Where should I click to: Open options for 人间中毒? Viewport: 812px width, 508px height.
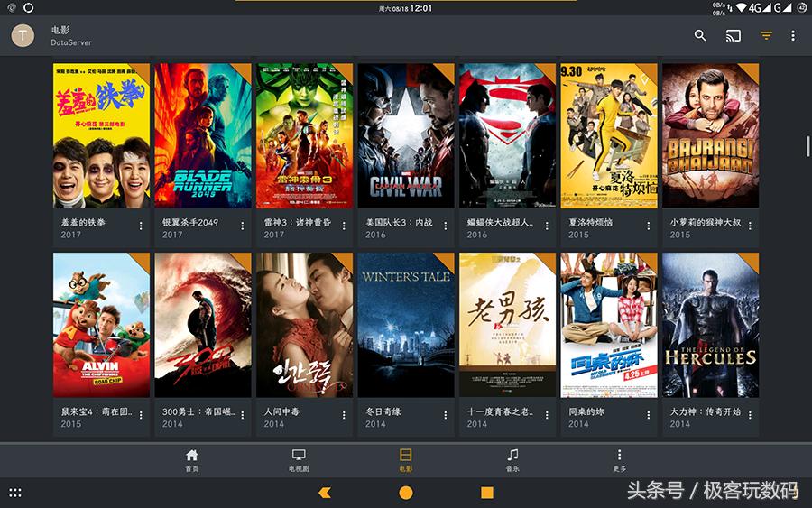[x=344, y=415]
